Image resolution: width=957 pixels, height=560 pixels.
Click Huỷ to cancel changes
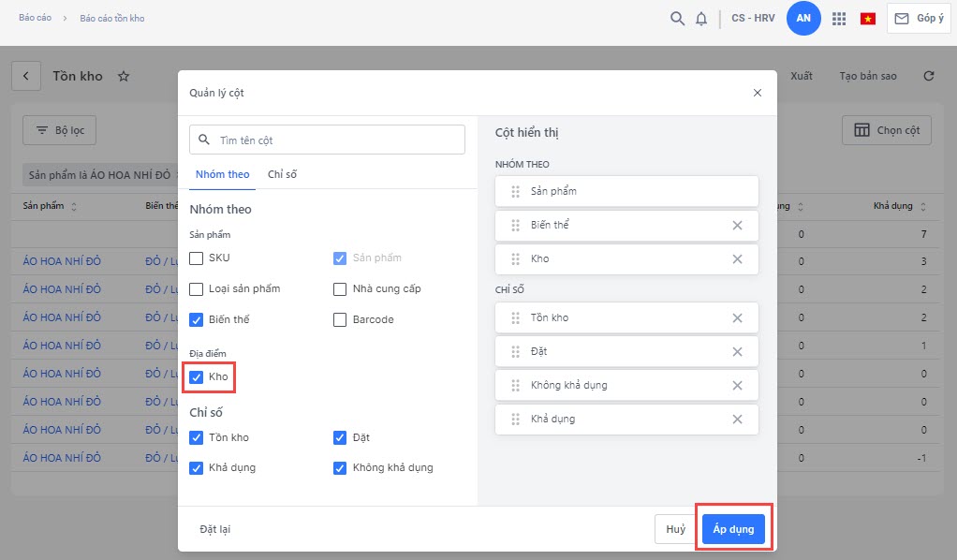675,529
